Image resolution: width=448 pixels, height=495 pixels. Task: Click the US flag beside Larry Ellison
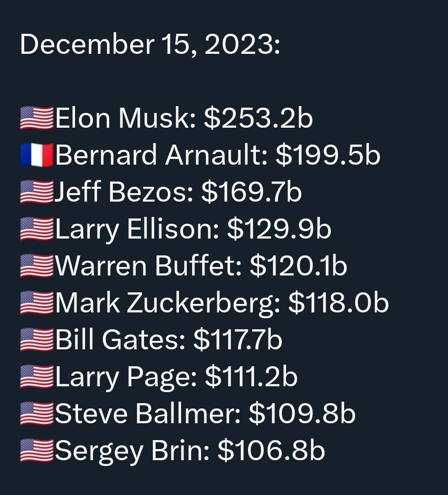tap(36, 229)
